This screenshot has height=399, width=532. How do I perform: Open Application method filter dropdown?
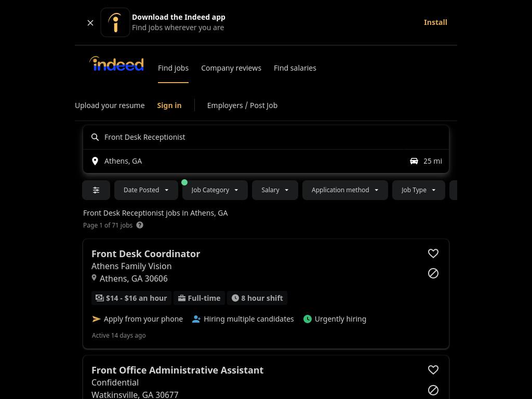(345, 190)
